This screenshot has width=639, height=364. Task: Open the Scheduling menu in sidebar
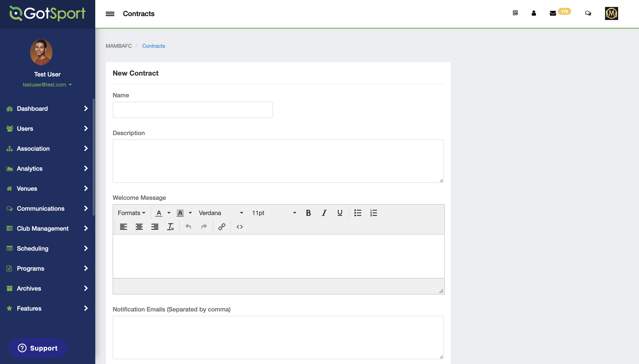[x=33, y=248]
